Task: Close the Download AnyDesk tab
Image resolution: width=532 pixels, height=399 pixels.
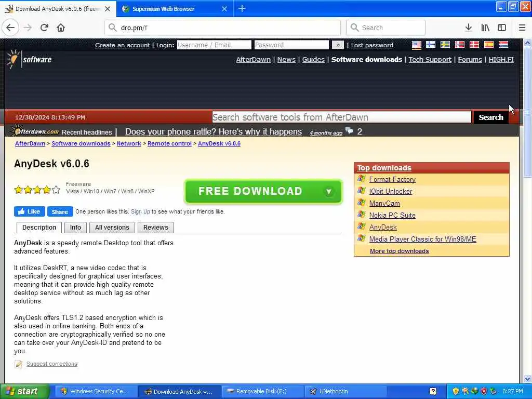Action: (x=108, y=9)
